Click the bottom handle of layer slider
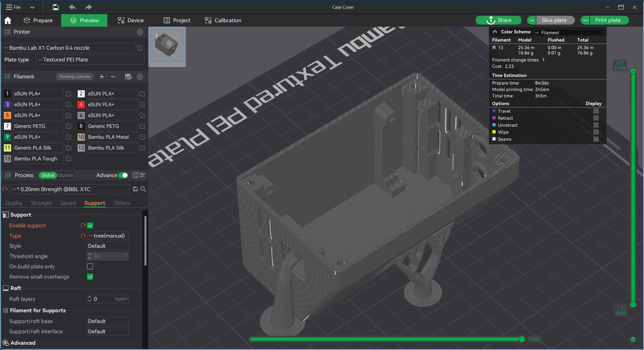This screenshot has height=350, width=644. pos(633,305)
